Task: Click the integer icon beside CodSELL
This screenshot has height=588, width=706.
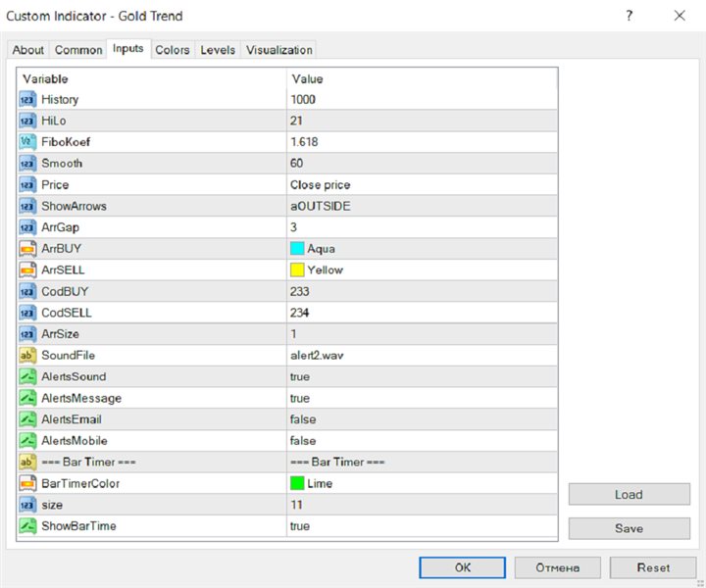Action: pos(27,313)
